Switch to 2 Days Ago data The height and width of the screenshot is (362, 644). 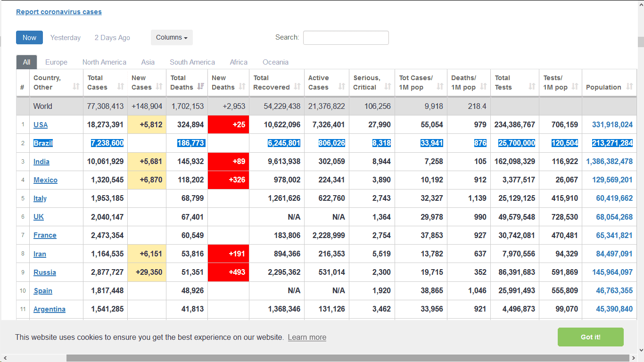coord(112,38)
